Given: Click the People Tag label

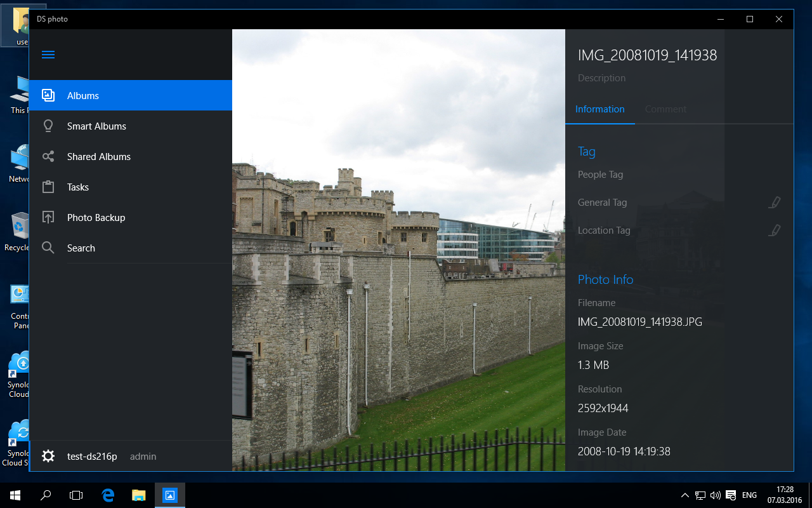Looking at the screenshot, I should 601,175.
